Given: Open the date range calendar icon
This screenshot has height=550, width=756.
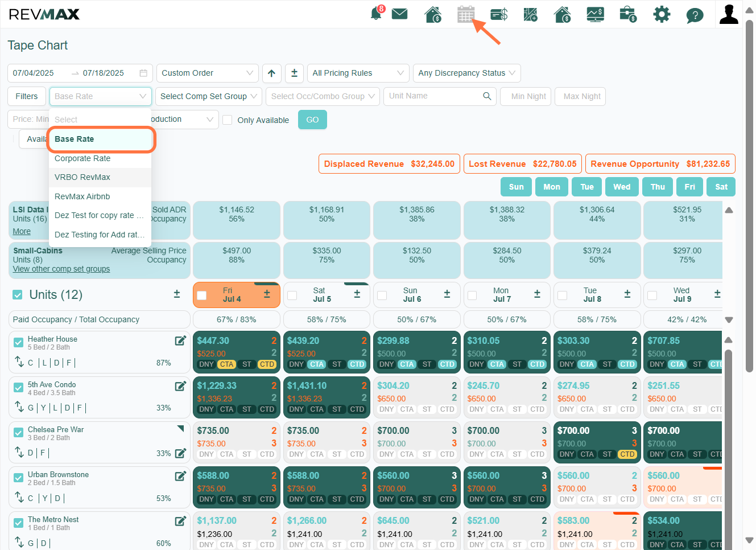Looking at the screenshot, I should pos(143,73).
